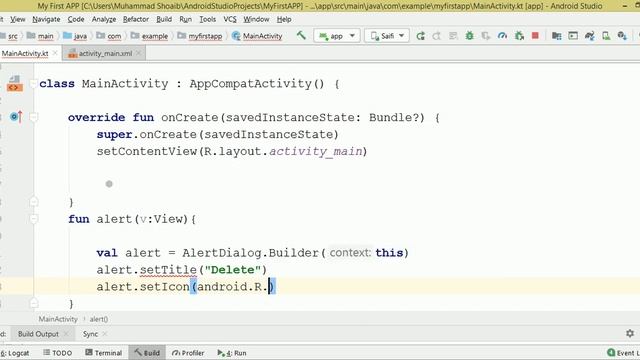
Task: Open the Build menu
Action: tap(164, 19)
